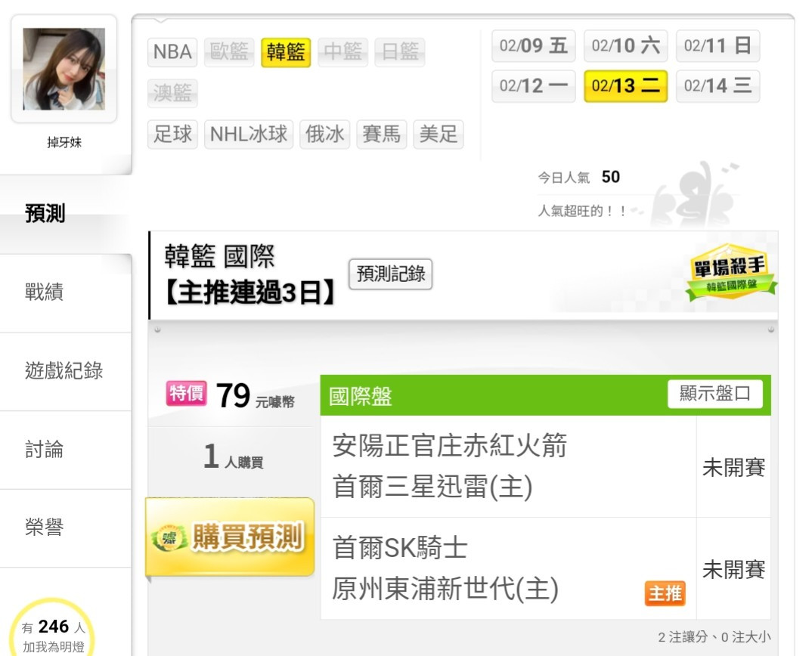Screen dimensions: 812x656
Task: Select the date 02/14 三
Action: 717,86
